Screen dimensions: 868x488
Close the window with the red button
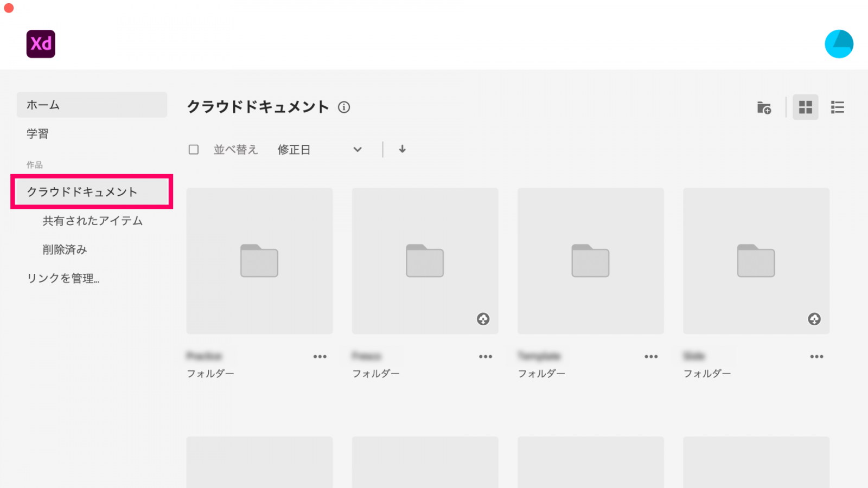click(x=9, y=8)
